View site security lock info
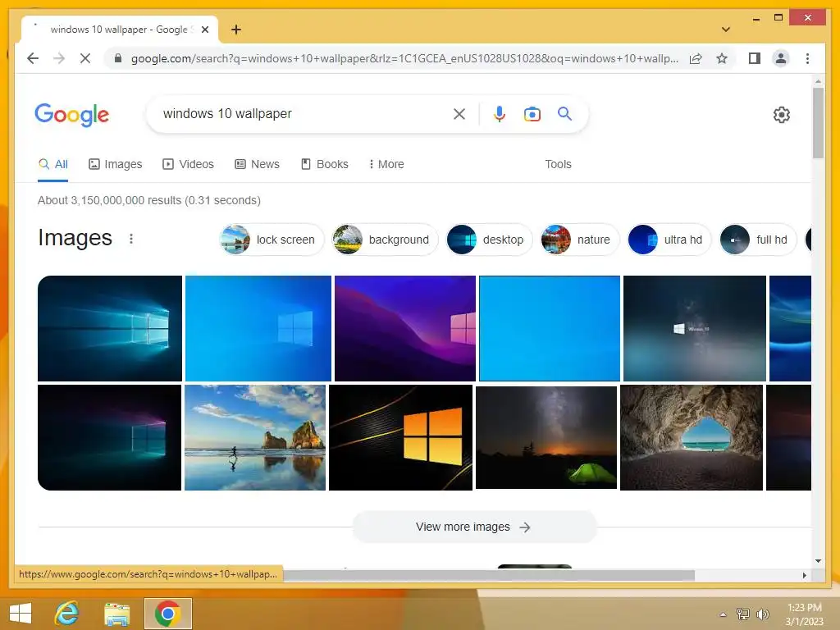The image size is (840, 630). [118, 58]
